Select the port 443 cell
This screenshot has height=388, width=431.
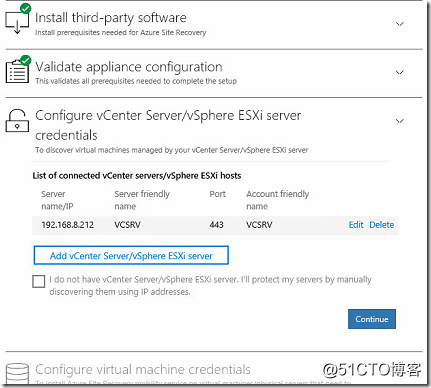pyautogui.click(x=217, y=225)
